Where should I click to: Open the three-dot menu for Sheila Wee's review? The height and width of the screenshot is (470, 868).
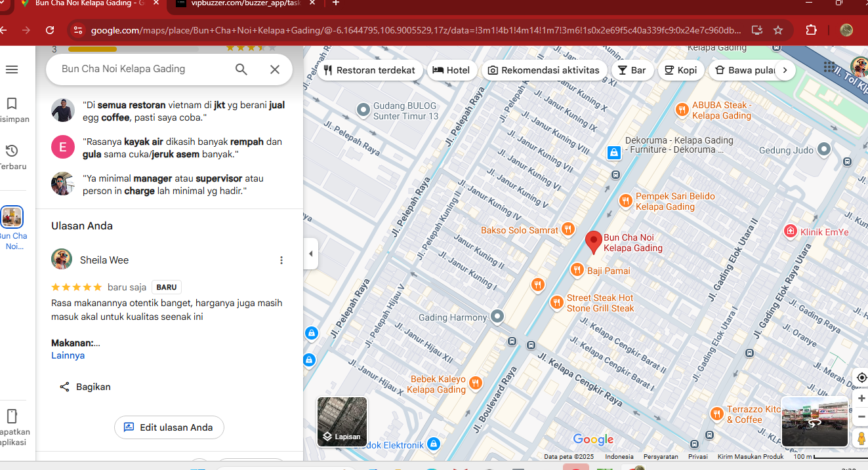coord(281,260)
